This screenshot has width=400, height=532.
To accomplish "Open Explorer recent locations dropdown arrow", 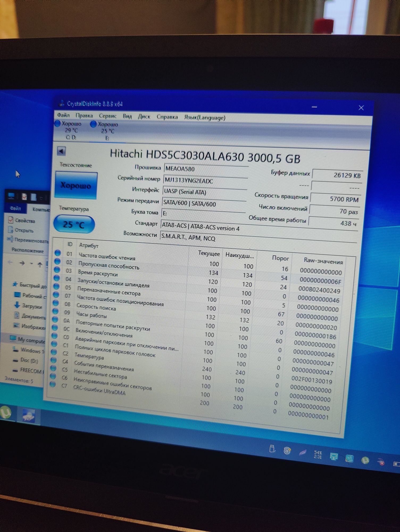I will (32, 264).
